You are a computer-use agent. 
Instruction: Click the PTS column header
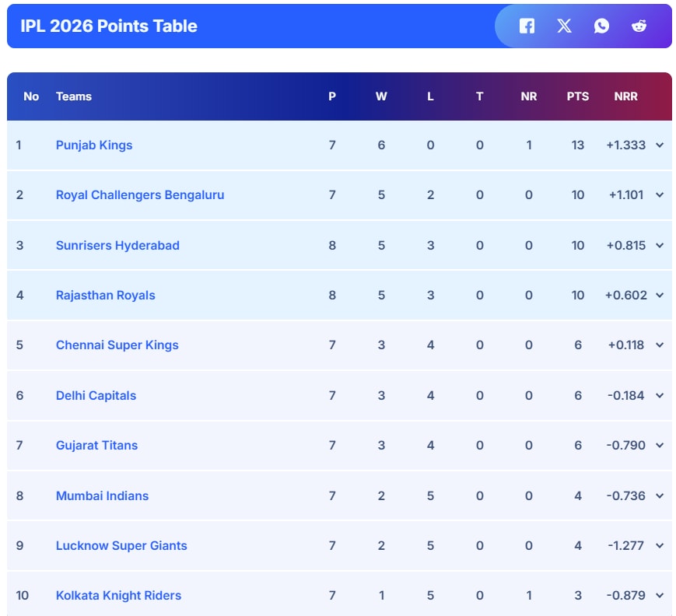(577, 96)
